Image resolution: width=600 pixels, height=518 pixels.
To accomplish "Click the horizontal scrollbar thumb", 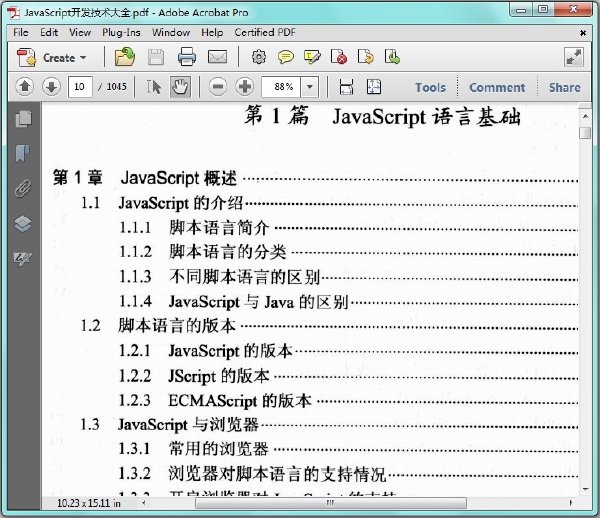I will pyautogui.click(x=331, y=503).
